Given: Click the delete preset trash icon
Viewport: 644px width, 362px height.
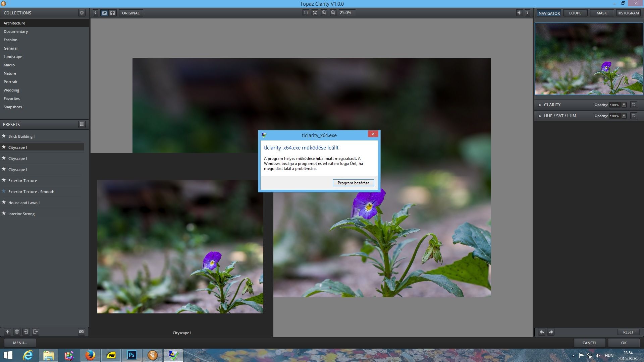Looking at the screenshot, I should 17,332.
